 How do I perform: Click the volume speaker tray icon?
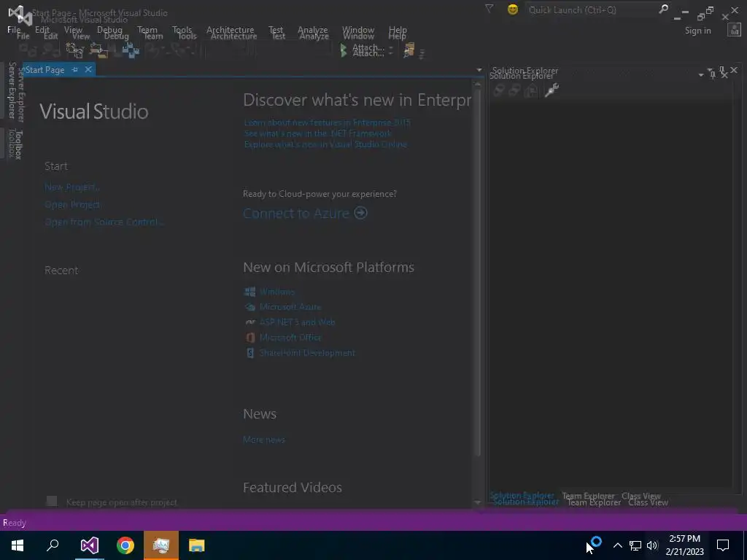click(x=652, y=545)
